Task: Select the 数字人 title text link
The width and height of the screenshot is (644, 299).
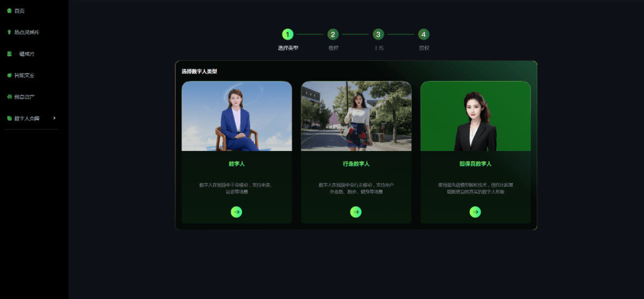Action: coord(237,164)
